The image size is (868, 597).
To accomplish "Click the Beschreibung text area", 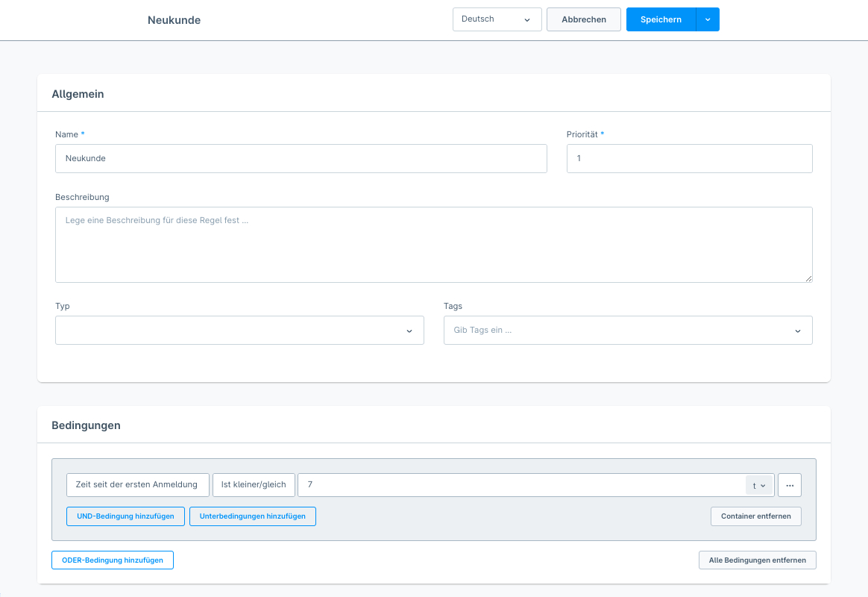I will 433,244.
